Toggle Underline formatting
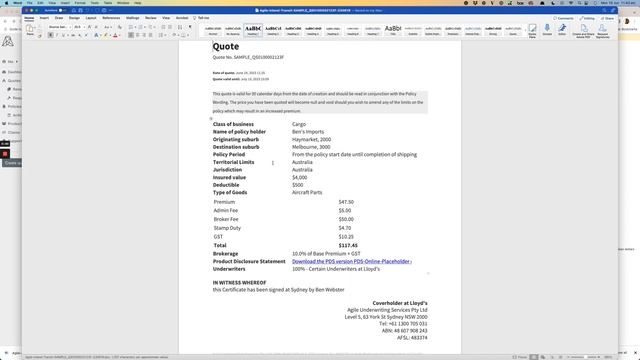 (x=63, y=35)
